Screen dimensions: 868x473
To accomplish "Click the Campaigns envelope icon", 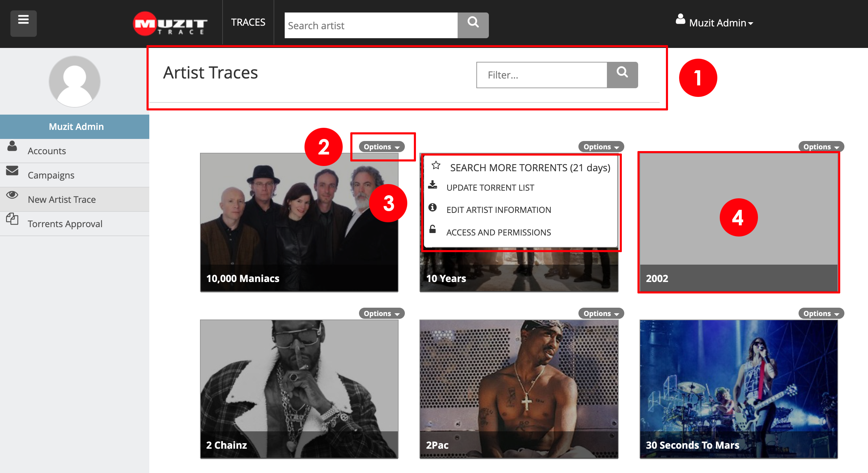I will coord(12,171).
